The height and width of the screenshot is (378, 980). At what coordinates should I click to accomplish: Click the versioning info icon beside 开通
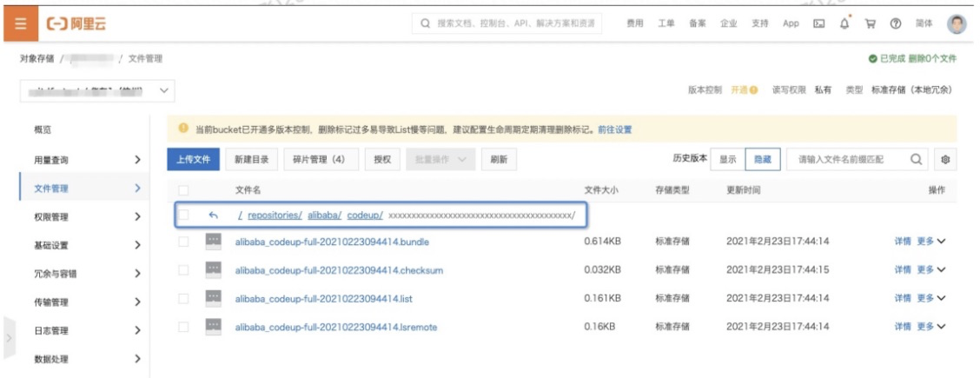[x=754, y=90]
